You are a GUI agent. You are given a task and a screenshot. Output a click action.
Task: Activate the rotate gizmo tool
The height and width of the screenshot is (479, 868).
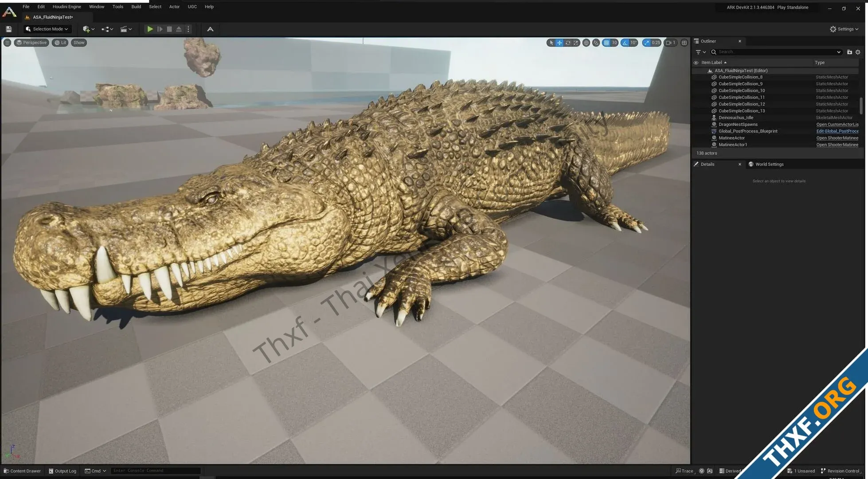(567, 43)
